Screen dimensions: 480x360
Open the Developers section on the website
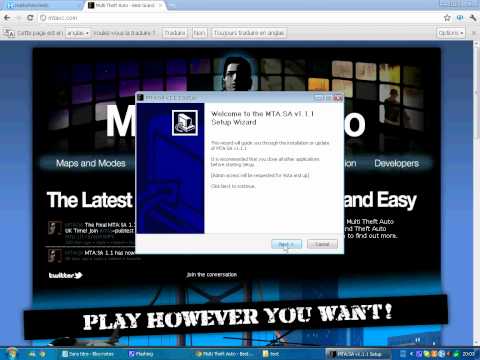(396, 163)
